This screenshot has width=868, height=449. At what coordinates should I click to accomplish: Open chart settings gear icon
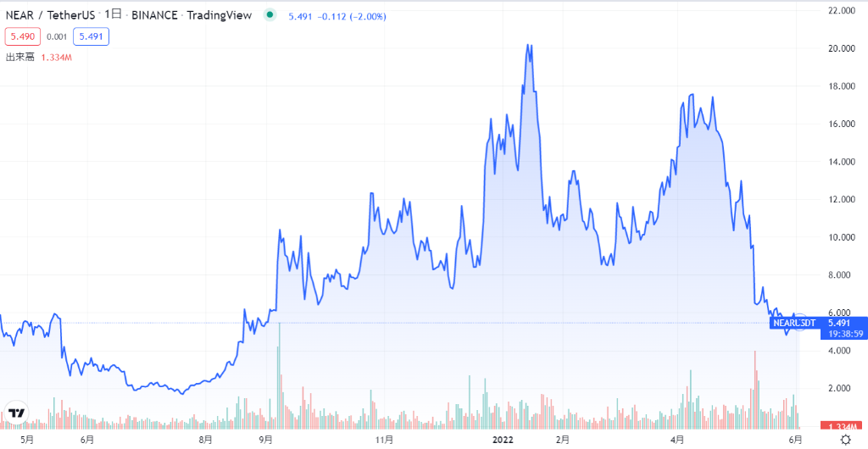tap(845, 440)
